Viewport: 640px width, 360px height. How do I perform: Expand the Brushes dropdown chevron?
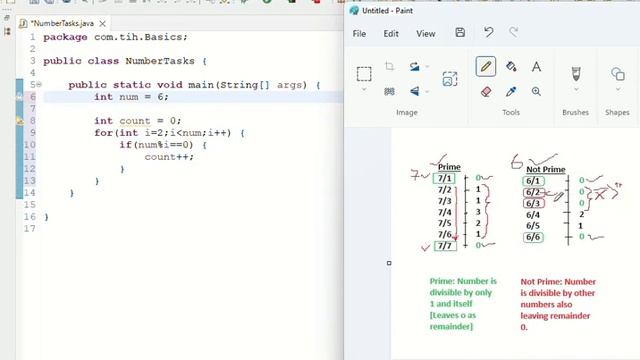click(576, 89)
